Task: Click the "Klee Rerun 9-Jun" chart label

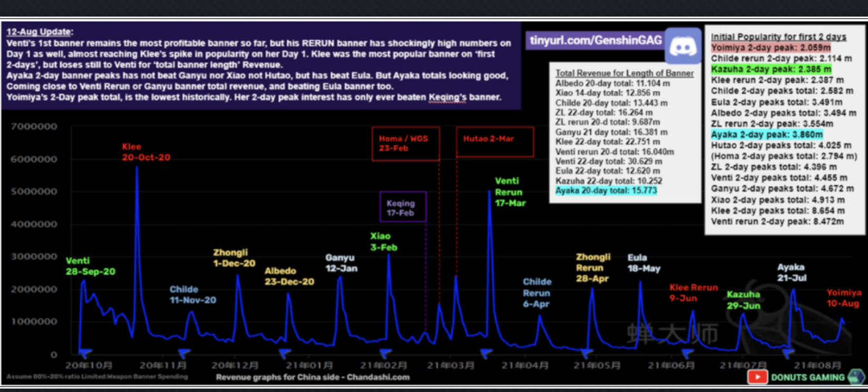Action: coord(693,293)
